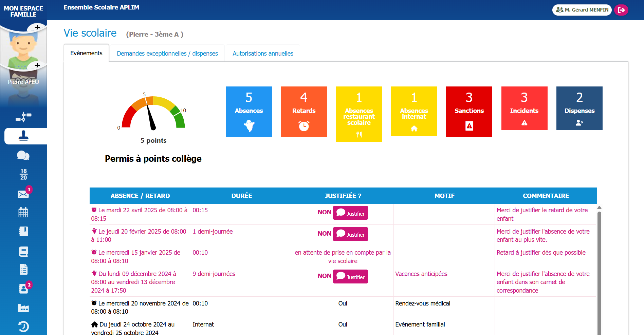The image size is (644, 335).
Task: Expand Pierre AFEU avatar plus button
Action: click(37, 65)
